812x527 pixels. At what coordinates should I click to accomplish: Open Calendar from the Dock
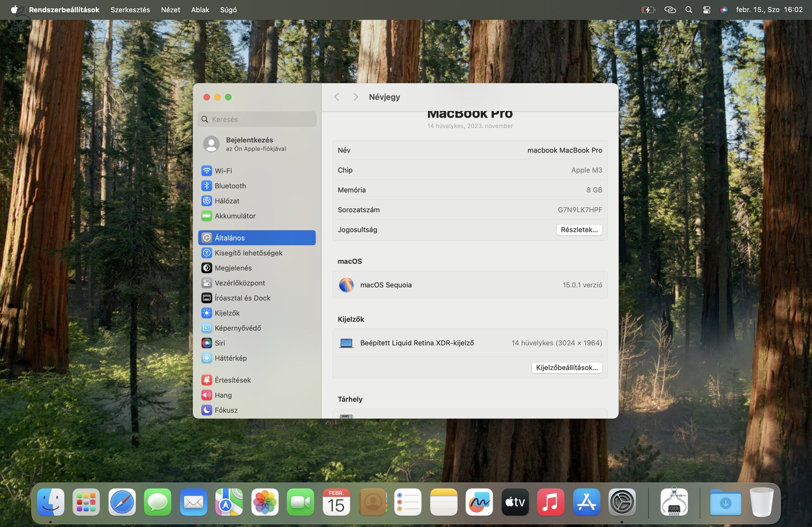pos(336,502)
